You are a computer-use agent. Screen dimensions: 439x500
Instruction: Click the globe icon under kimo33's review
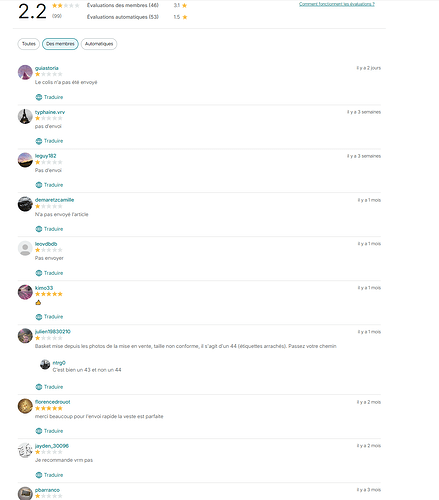(39, 317)
